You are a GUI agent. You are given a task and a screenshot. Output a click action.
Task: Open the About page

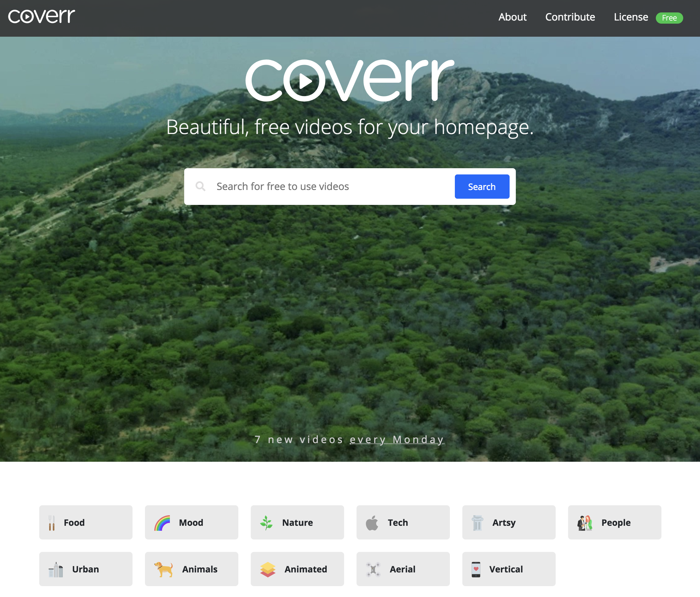(512, 17)
